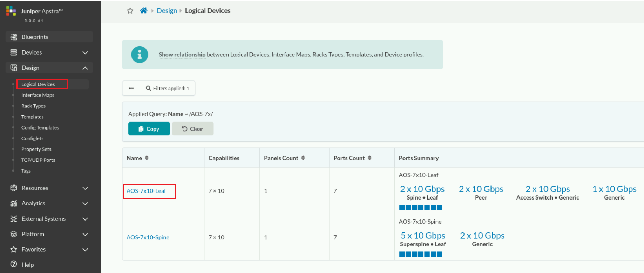Select 2 x 10 Gbps Peer port group

pos(481,193)
